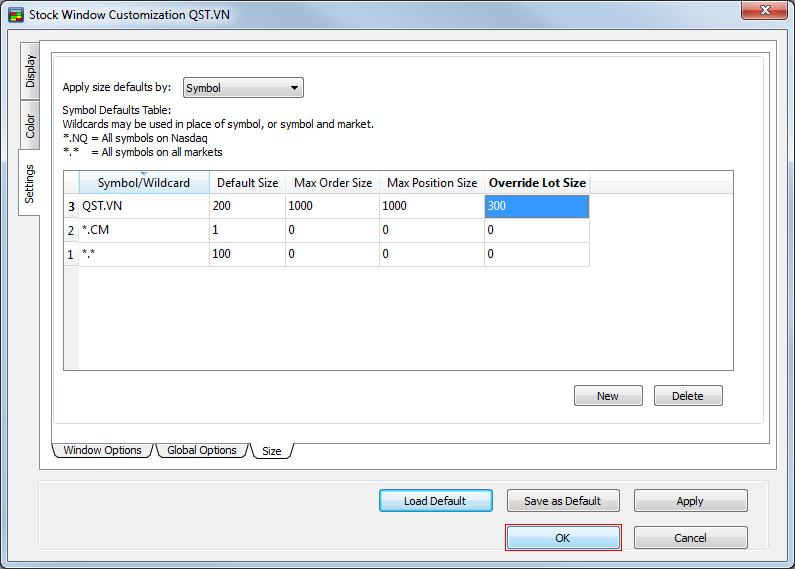The image size is (795, 569).
Task: Click Load Default button
Action: coord(436,501)
